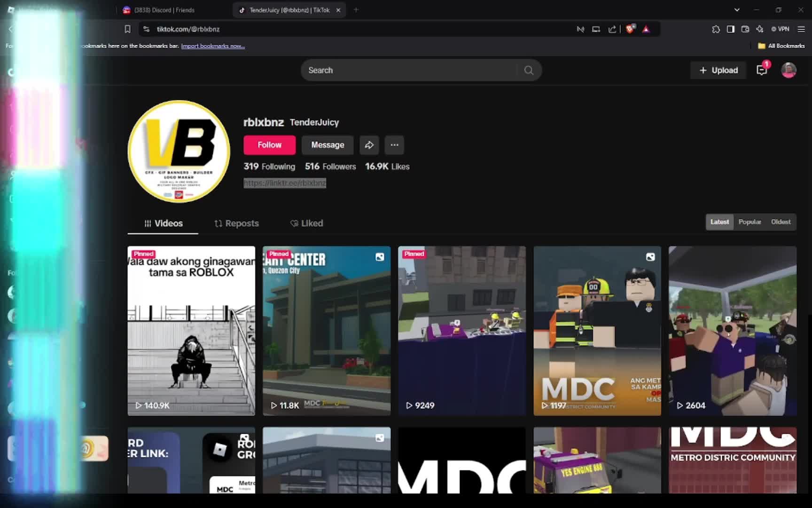Click the Upload button
The image size is (812, 508).
pyautogui.click(x=718, y=70)
